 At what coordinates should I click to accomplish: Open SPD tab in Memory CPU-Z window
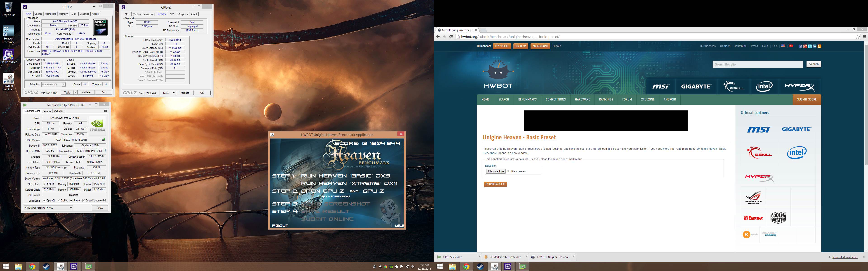click(x=172, y=14)
